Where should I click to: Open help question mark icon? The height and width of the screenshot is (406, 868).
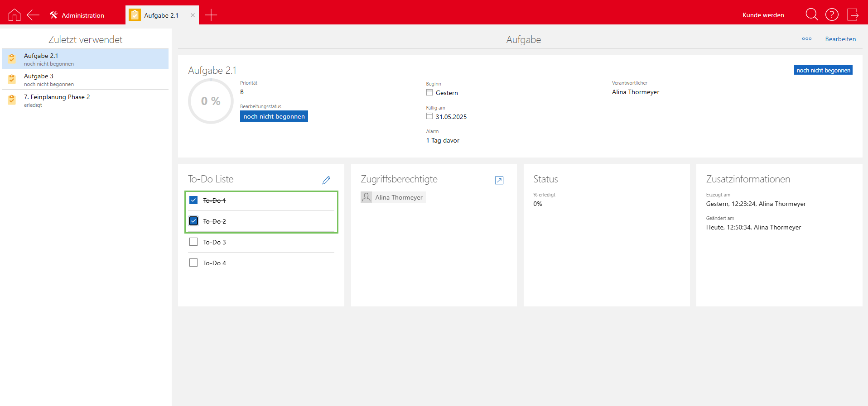coord(832,14)
